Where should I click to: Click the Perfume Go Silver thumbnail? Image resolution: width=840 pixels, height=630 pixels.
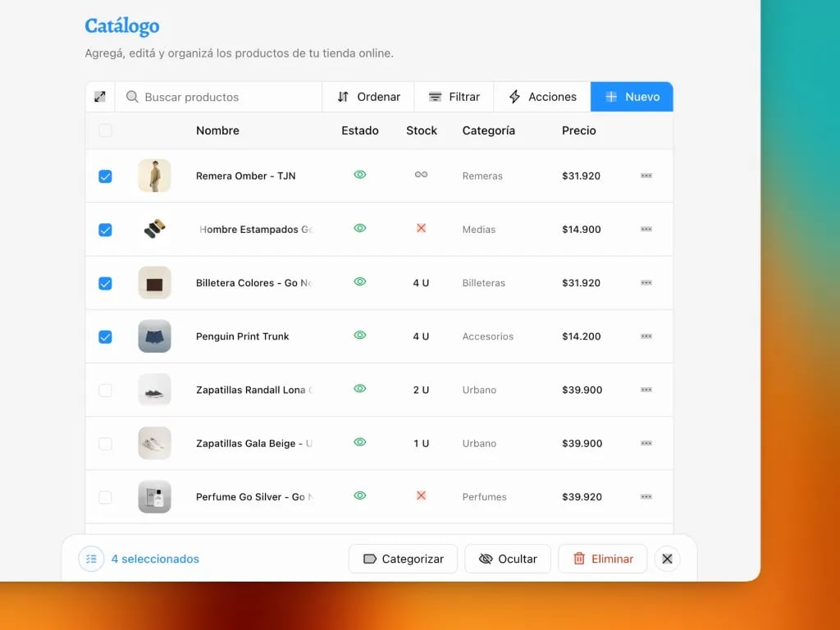154,496
